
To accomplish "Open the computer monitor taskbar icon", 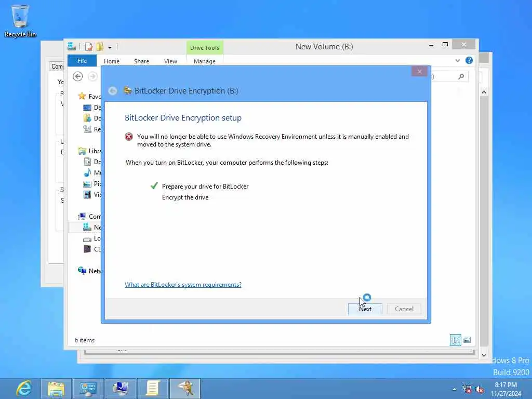I will [x=121, y=389].
